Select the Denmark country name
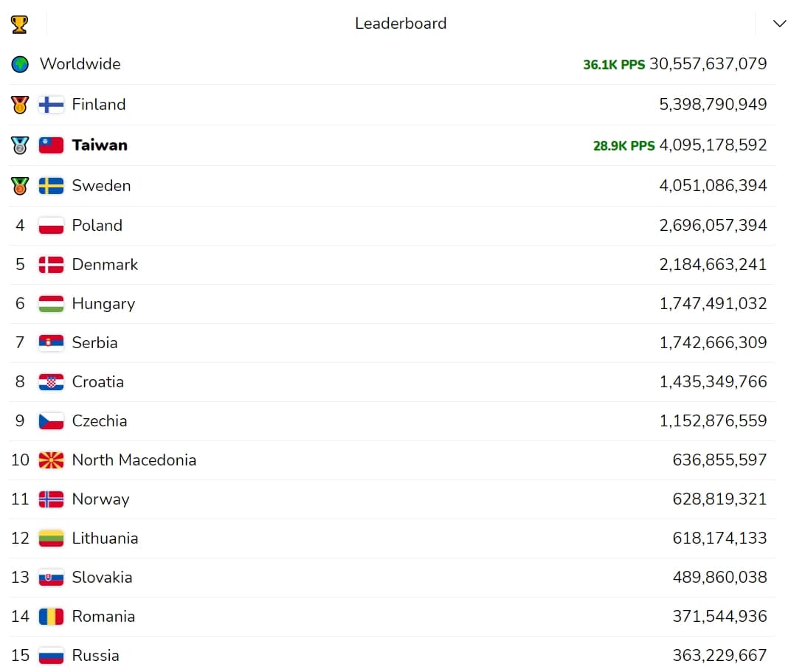This screenshot has height=672, width=788. point(105,265)
